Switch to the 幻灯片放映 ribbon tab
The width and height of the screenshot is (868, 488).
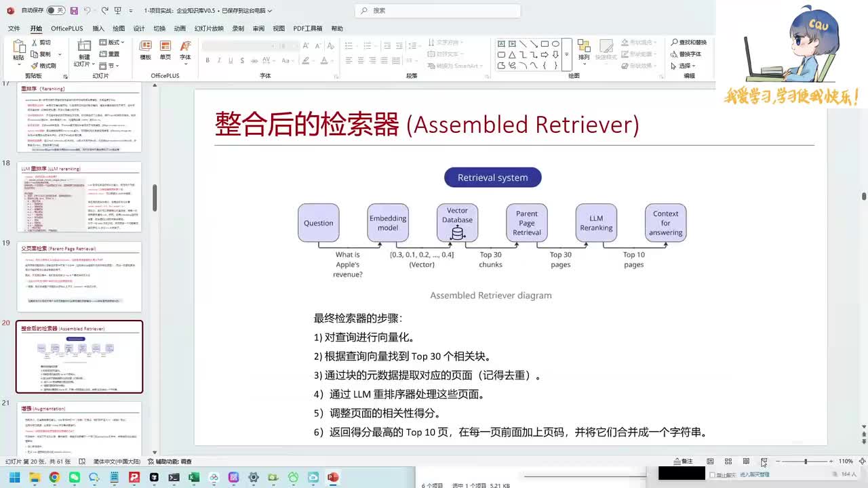209,28
